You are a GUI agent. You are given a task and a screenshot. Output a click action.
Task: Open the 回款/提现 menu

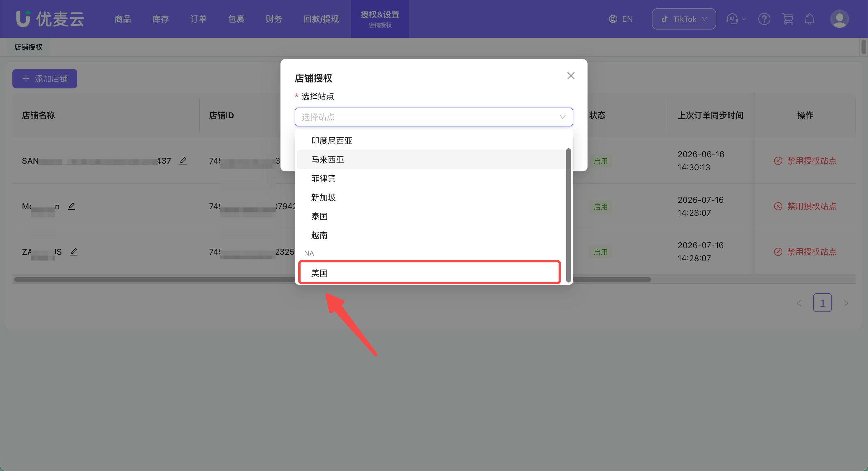[x=321, y=19]
